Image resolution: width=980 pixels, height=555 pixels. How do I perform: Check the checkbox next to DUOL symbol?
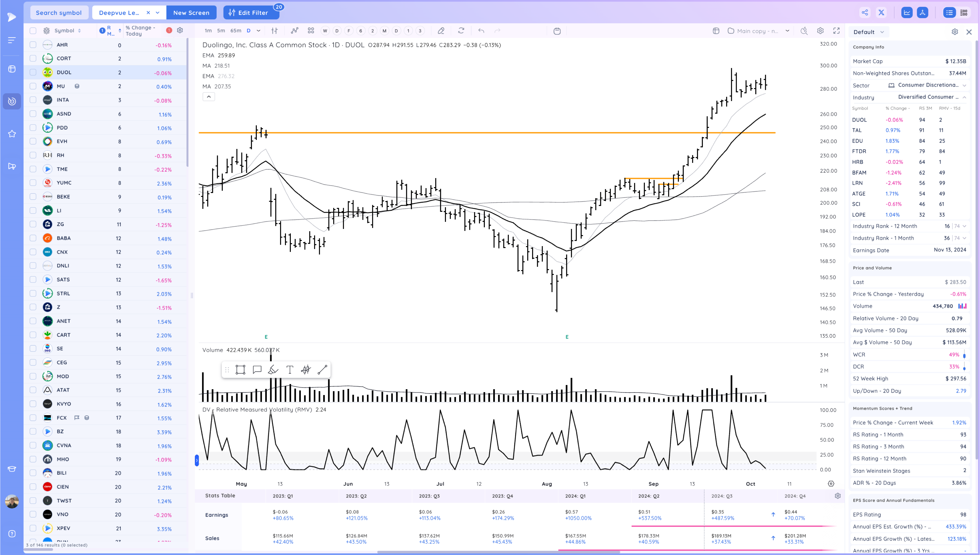[x=33, y=72]
